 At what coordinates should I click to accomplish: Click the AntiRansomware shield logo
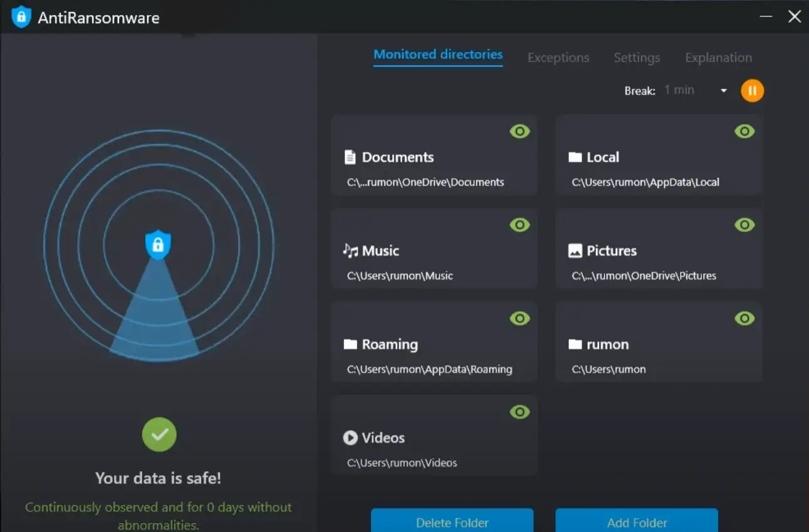(x=21, y=17)
